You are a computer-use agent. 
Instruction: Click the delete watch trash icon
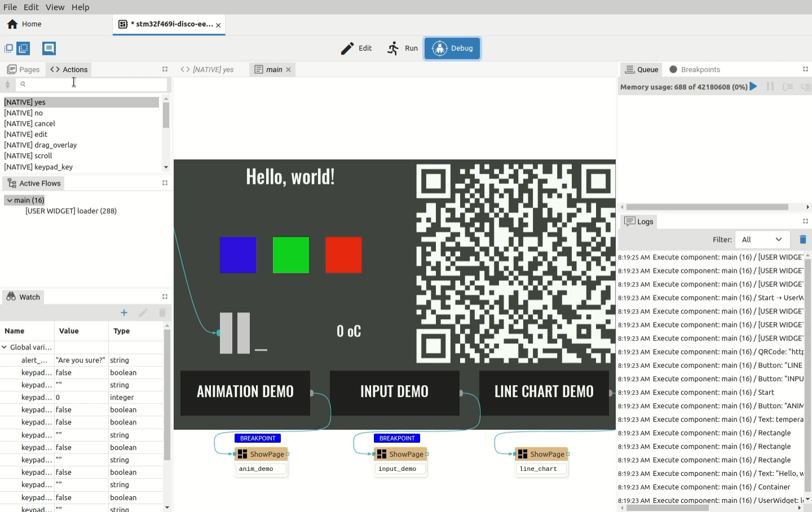162,313
